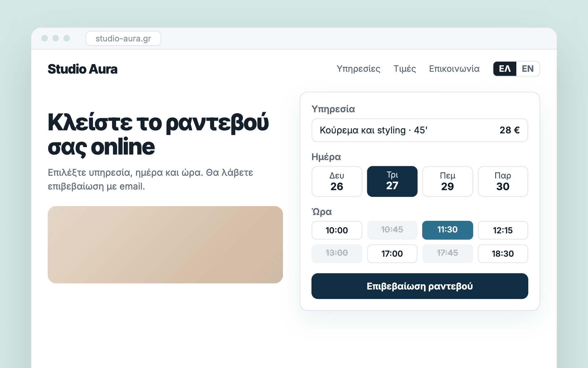Open the Τιμές navigation link
Viewport: 588px width, 368px height.
(405, 69)
